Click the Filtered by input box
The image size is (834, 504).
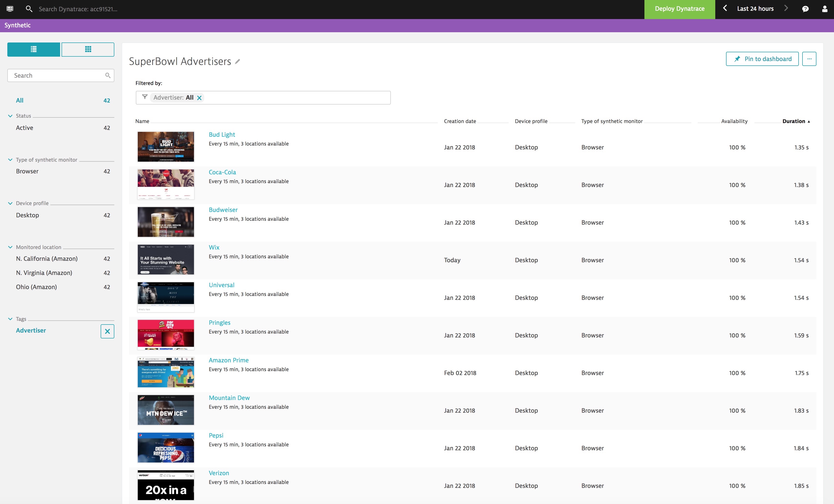click(263, 98)
